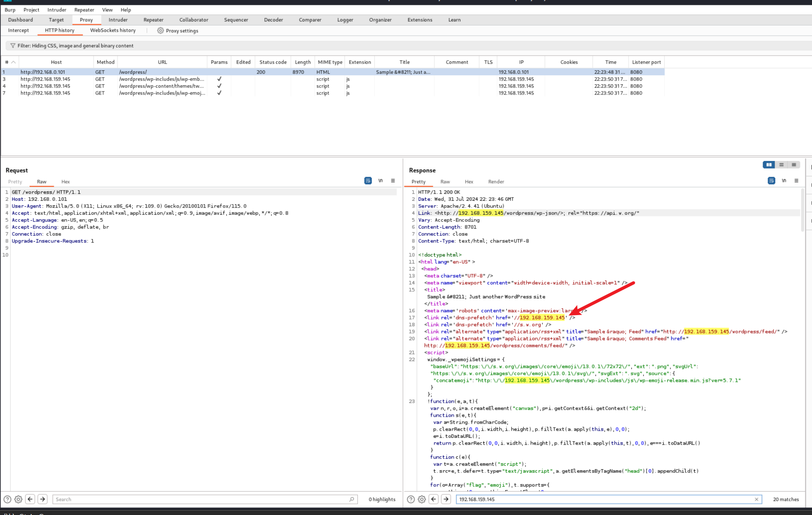Open the Repeater menu in menu bar
The image size is (812, 515).
pyautogui.click(x=84, y=10)
